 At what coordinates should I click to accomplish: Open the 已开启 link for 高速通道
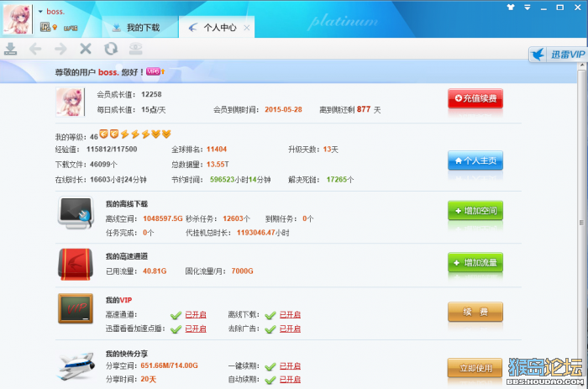196,315
